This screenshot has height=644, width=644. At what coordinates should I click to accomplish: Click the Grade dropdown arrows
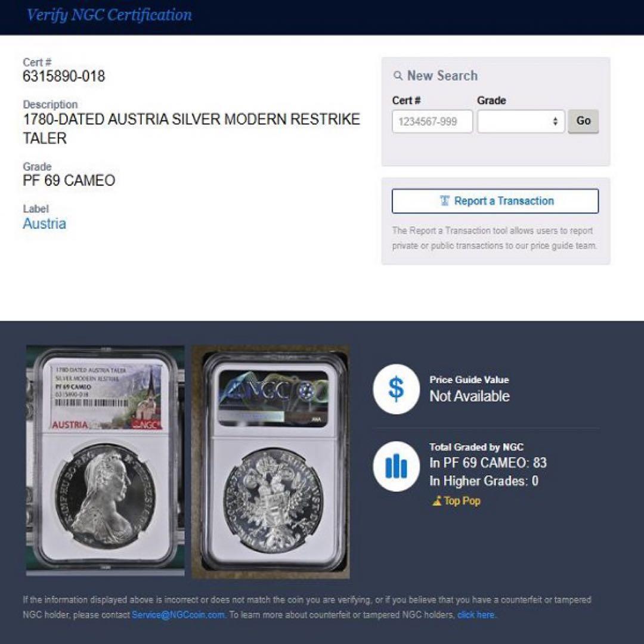(555, 121)
